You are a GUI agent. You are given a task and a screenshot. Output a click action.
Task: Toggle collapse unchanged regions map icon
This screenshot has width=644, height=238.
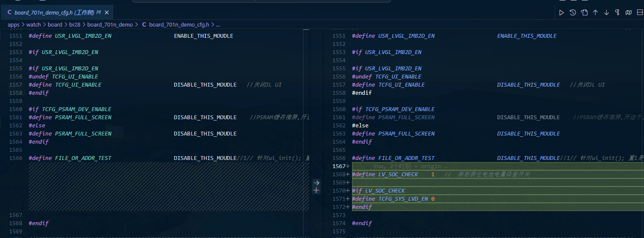click(629, 12)
